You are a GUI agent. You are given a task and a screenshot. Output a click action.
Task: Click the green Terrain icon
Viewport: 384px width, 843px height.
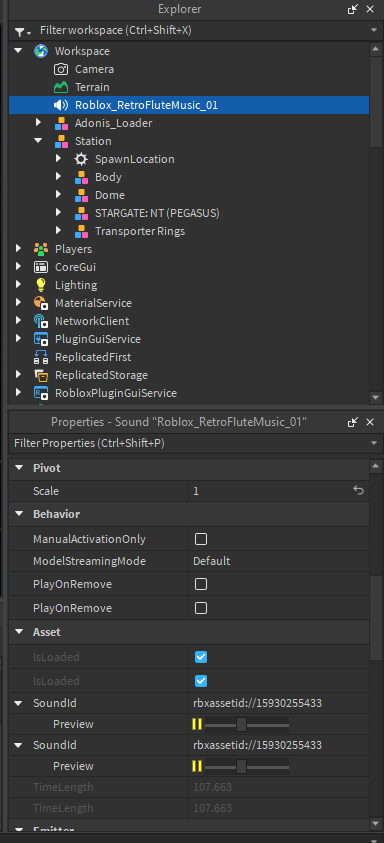click(61, 87)
